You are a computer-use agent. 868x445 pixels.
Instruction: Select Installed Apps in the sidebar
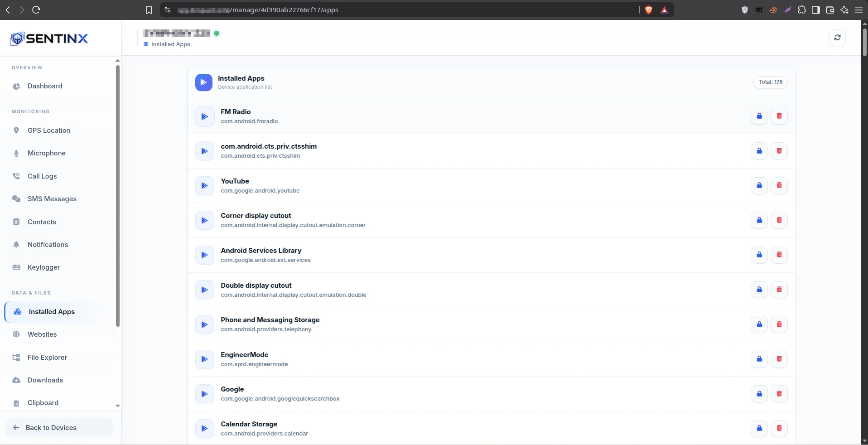57,312
